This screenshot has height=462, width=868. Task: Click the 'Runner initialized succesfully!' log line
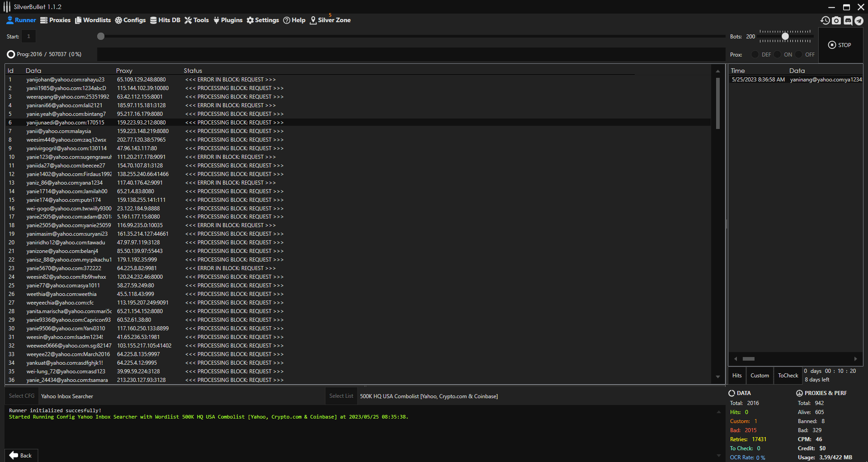[x=55, y=410]
